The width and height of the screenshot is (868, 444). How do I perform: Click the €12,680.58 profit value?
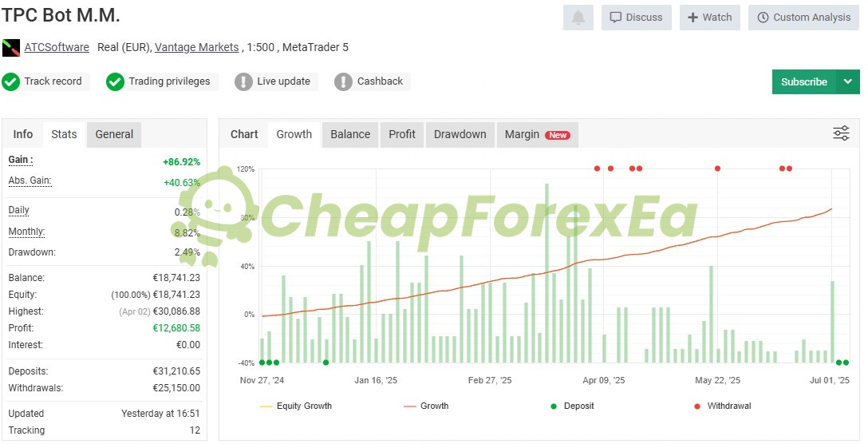click(x=176, y=328)
